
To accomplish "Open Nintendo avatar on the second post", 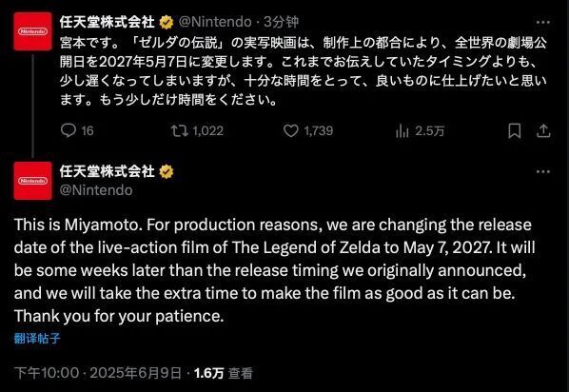I will (x=32, y=181).
